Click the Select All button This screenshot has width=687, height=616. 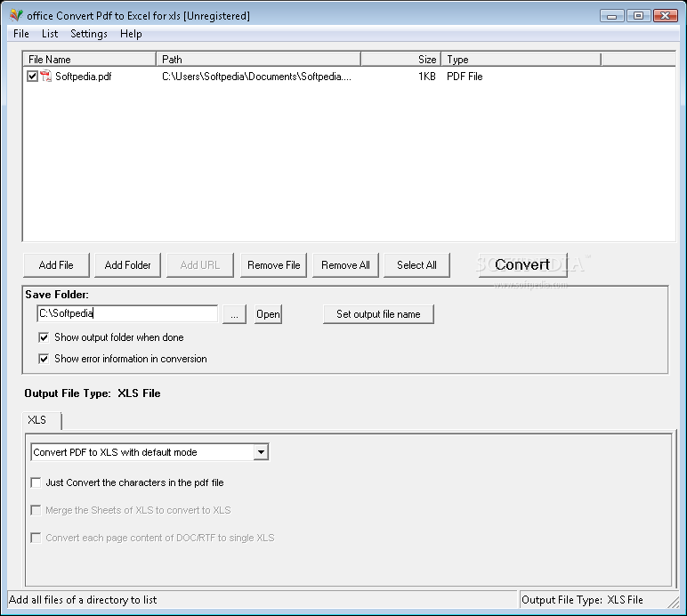pos(416,265)
